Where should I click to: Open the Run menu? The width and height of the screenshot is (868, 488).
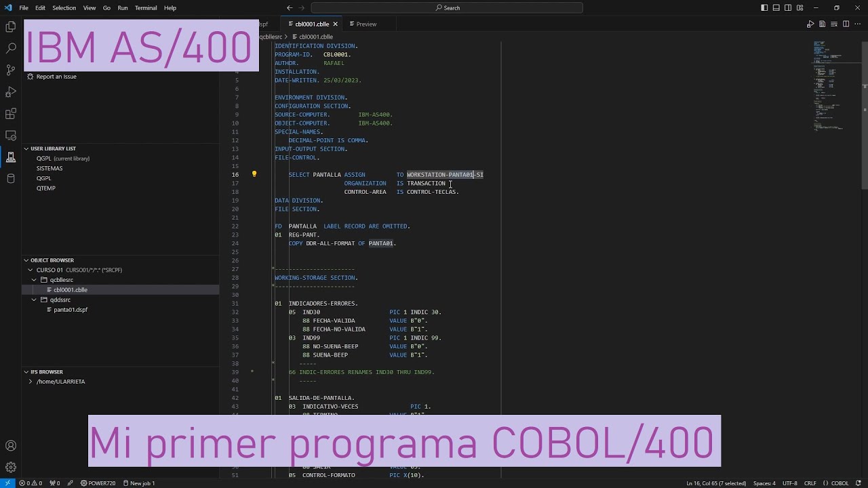click(x=123, y=8)
